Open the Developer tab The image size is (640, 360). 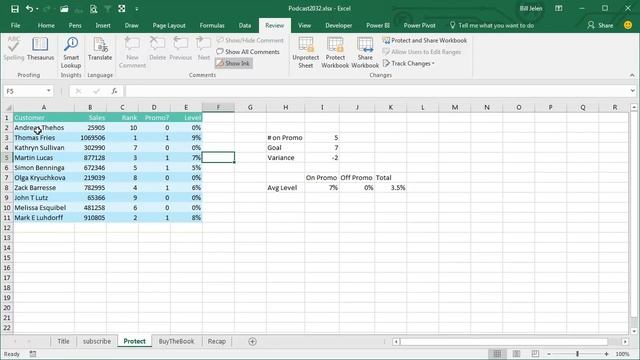coord(338,25)
